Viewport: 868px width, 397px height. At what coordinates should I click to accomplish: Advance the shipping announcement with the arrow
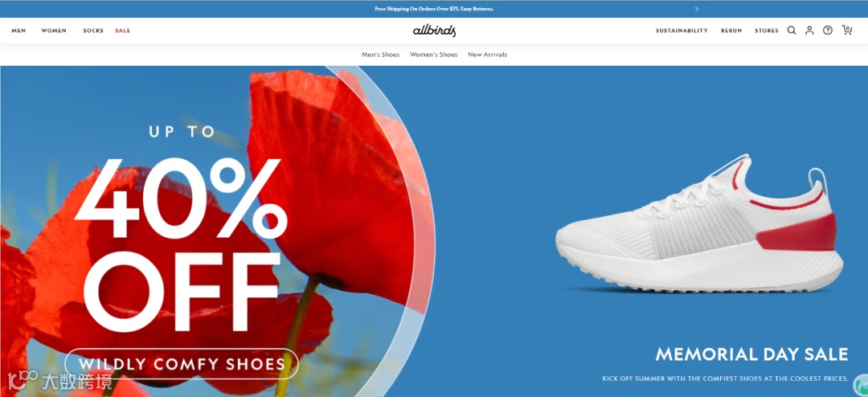[x=696, y=9]
